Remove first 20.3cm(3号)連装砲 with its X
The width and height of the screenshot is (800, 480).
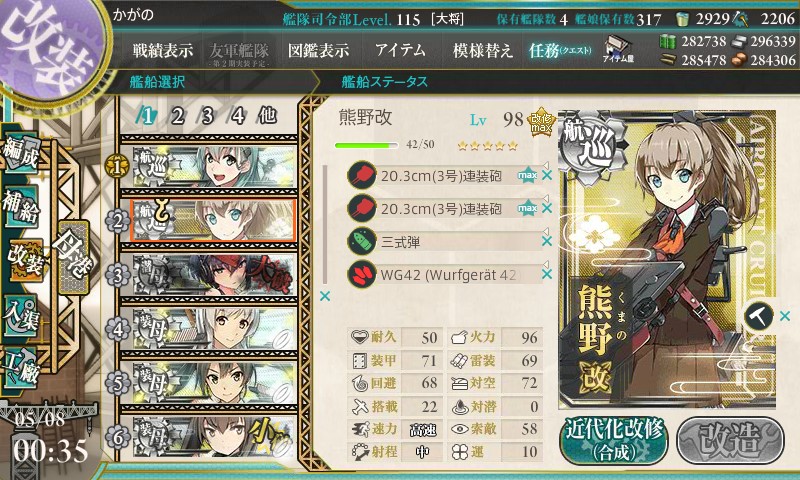point(547,175)
